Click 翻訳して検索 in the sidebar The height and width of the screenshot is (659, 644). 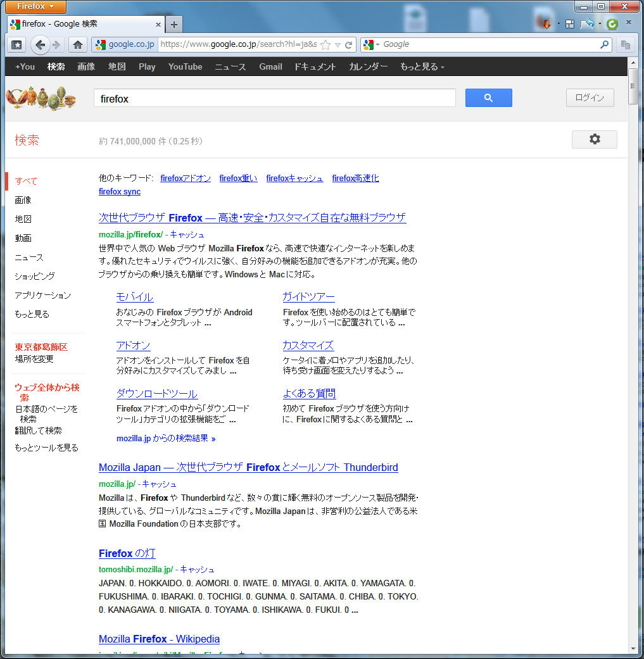[38, 431]
